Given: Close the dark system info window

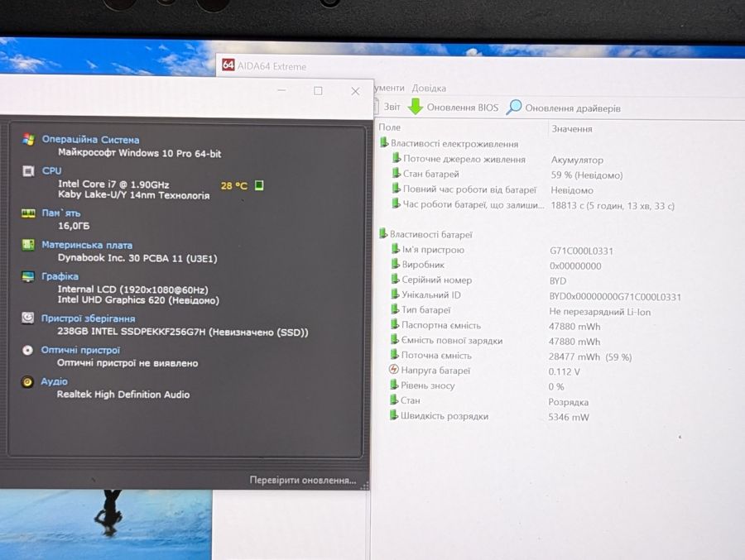Looking at the screenshot, I should tap(355, 91).
